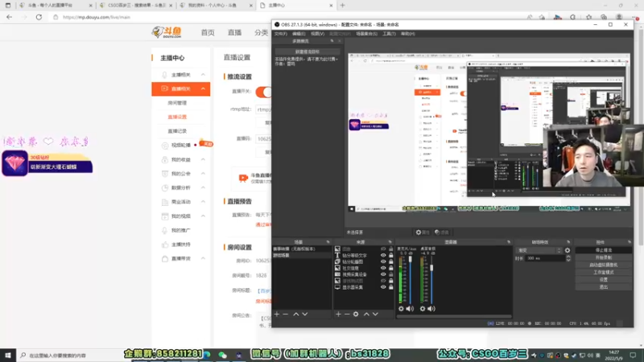Image resolution: width=644 pixels, height=362 pixels.
Task: Pop out the Scenes dock icon in OBS
Action: (328, 242)
